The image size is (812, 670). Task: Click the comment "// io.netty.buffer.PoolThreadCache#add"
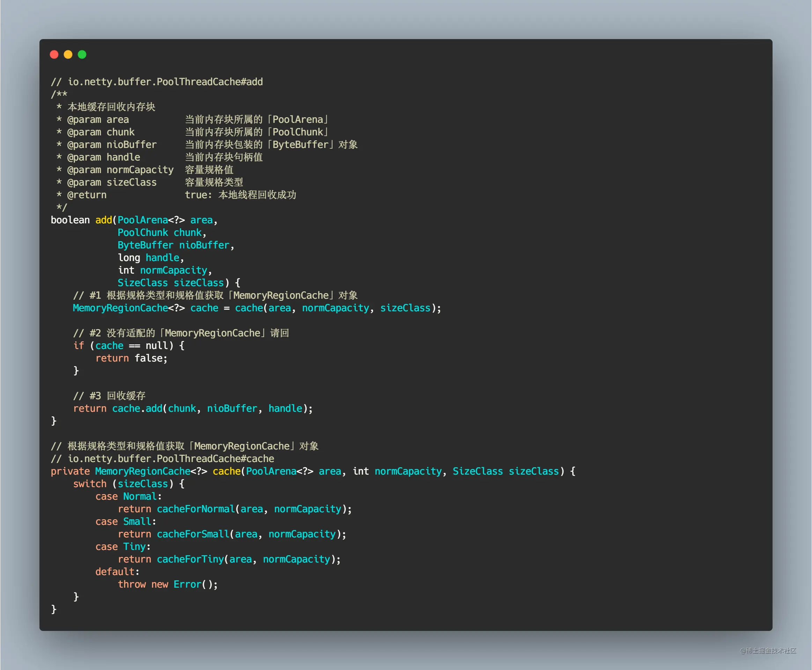(157, 82)
